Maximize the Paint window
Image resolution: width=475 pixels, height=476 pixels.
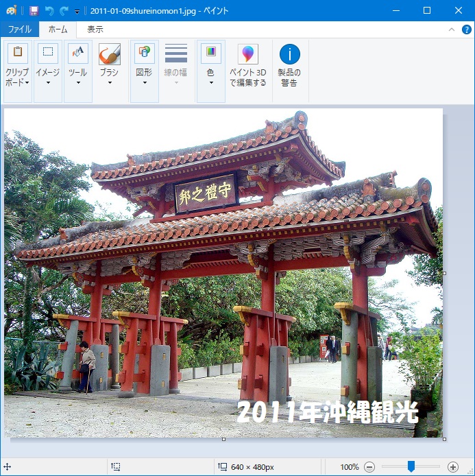pos(427,10)
